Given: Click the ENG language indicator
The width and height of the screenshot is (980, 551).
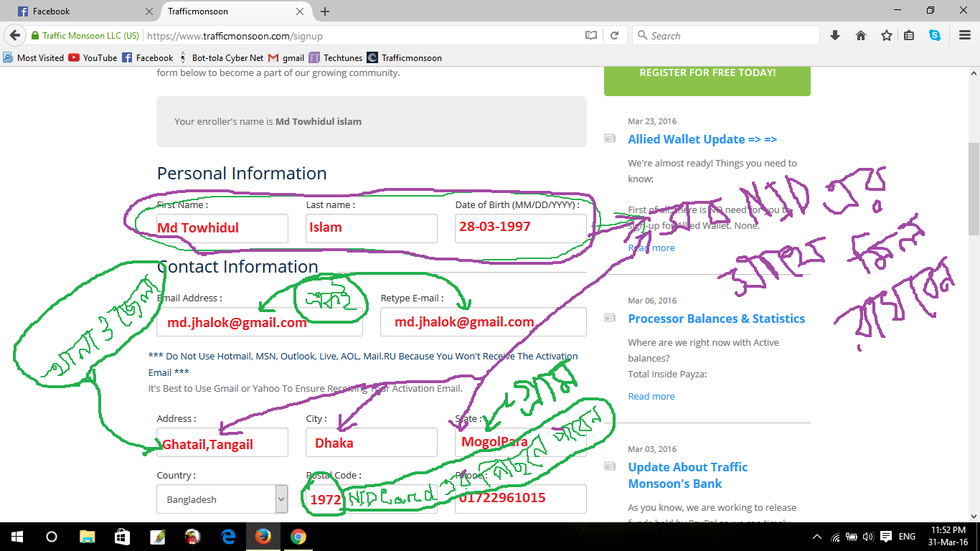Looking at the screenshot, I should [907, 537].
